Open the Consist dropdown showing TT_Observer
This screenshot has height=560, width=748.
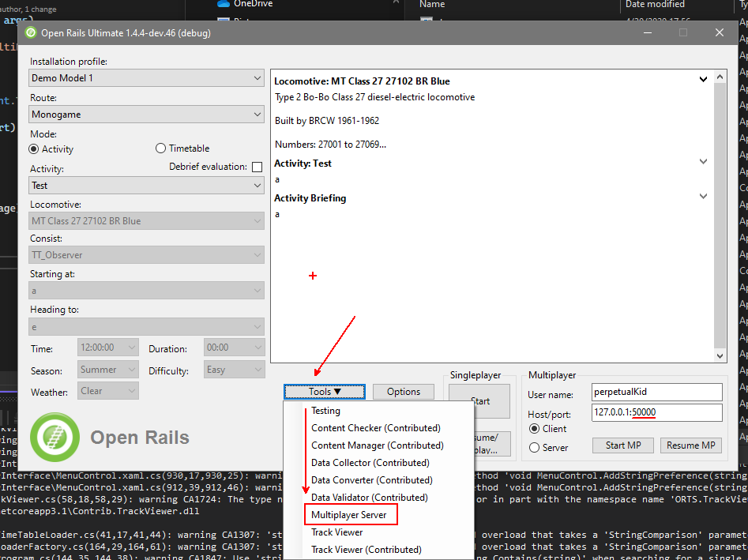coord(146,254)
